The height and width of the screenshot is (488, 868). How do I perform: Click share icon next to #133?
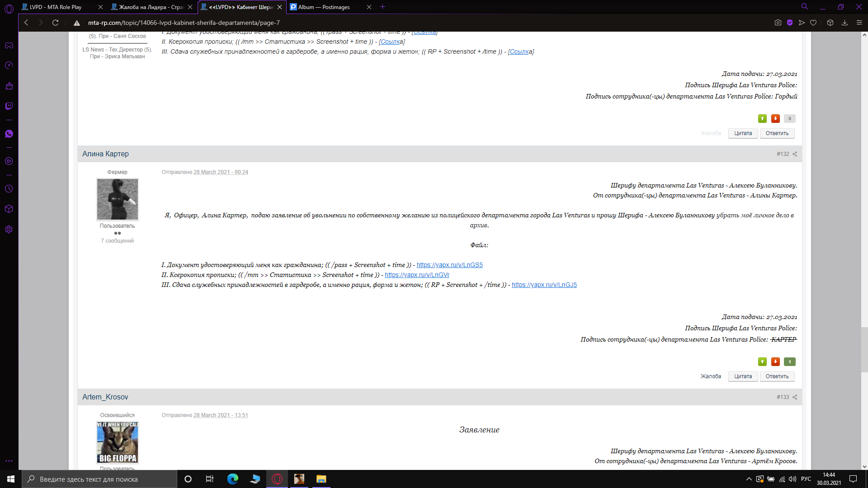click(795, 397)
